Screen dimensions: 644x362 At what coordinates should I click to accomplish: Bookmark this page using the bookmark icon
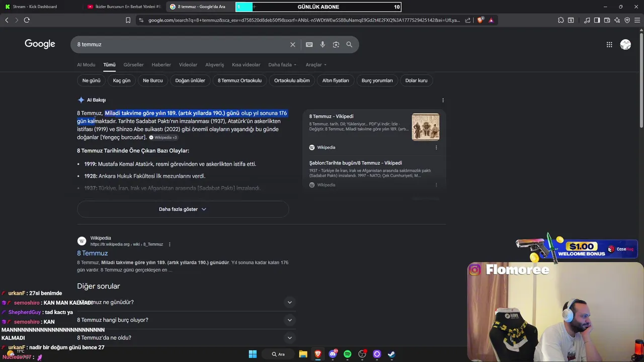[x=128, y=20]
